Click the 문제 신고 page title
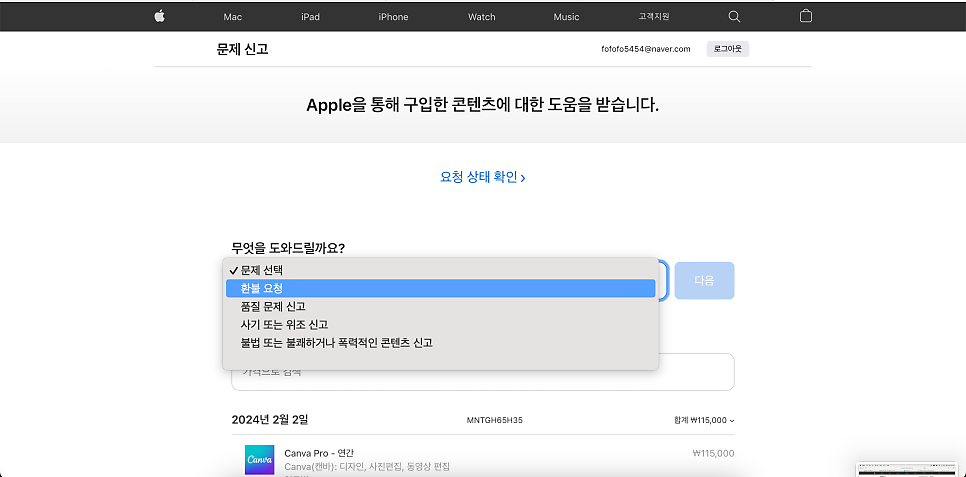966x477 pixels. [242, 49]
